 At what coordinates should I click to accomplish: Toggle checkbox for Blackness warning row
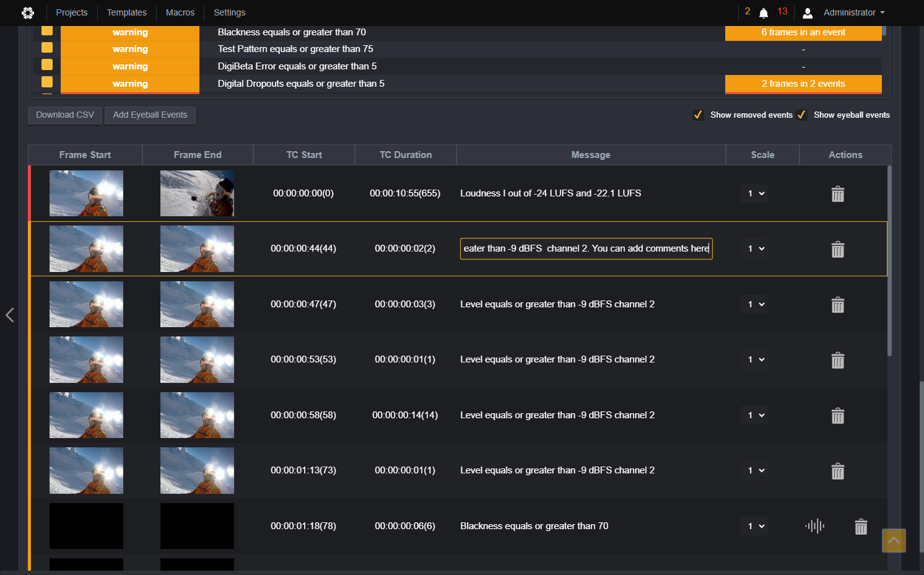tap(47, 31)
